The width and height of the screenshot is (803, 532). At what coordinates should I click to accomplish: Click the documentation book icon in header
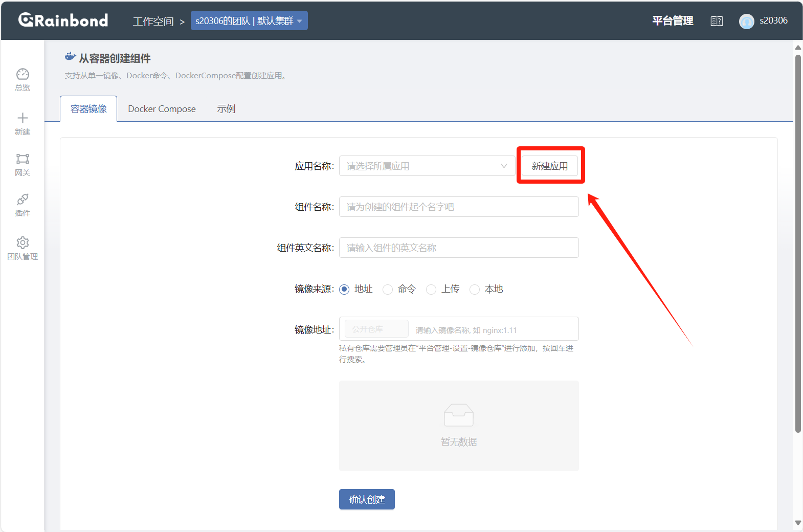[717, 21]
